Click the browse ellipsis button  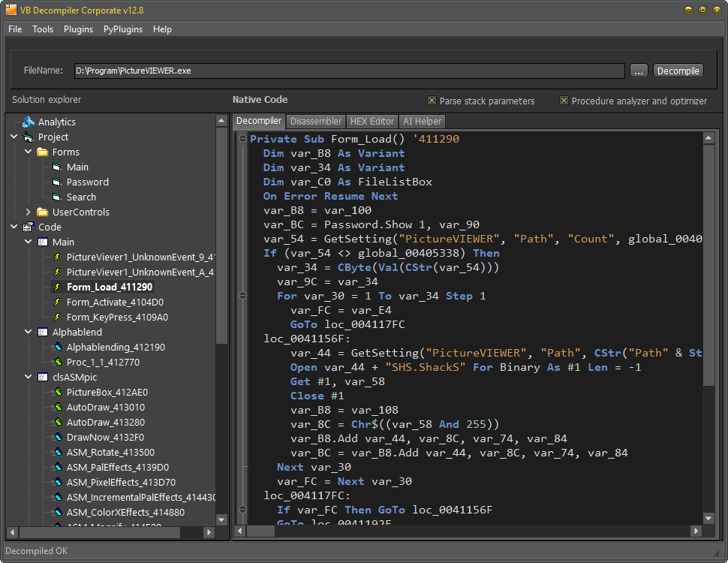click(639, 71)
